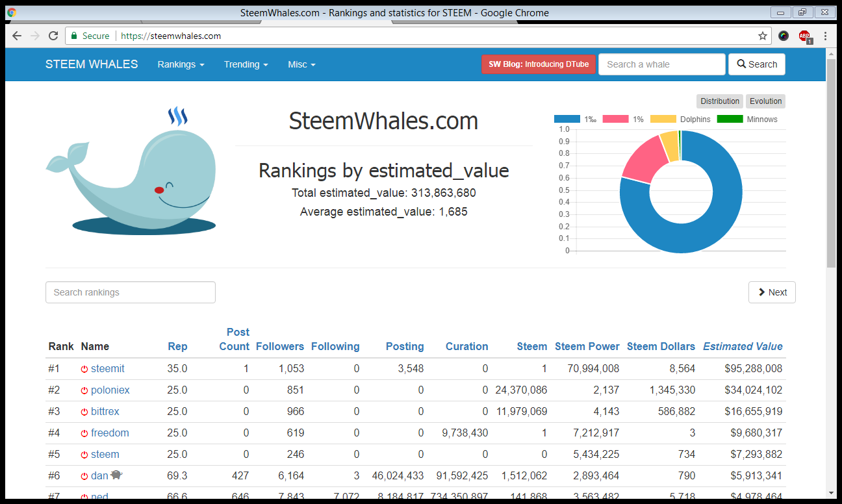Open the steemit account link
This screenshot has height=504, width=842.
[x=108, y=368]
